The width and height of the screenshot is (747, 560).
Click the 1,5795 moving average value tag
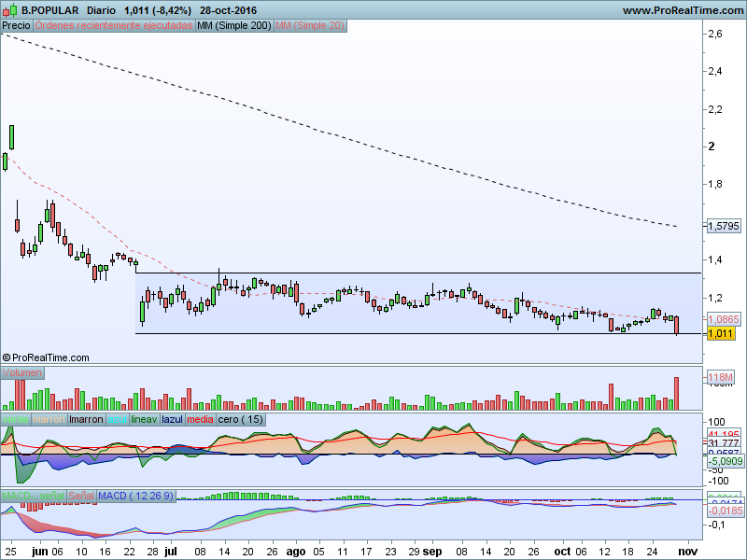[x=724, y=226]
